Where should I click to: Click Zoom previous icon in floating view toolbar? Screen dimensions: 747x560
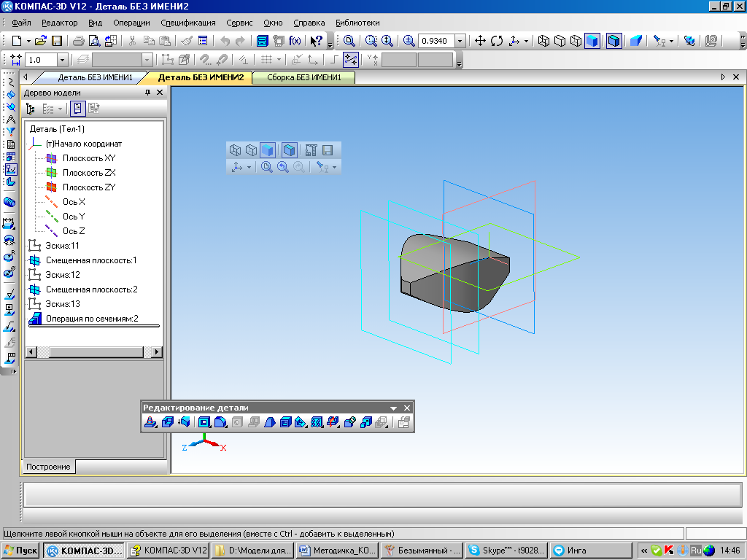(x=283, y=167)
